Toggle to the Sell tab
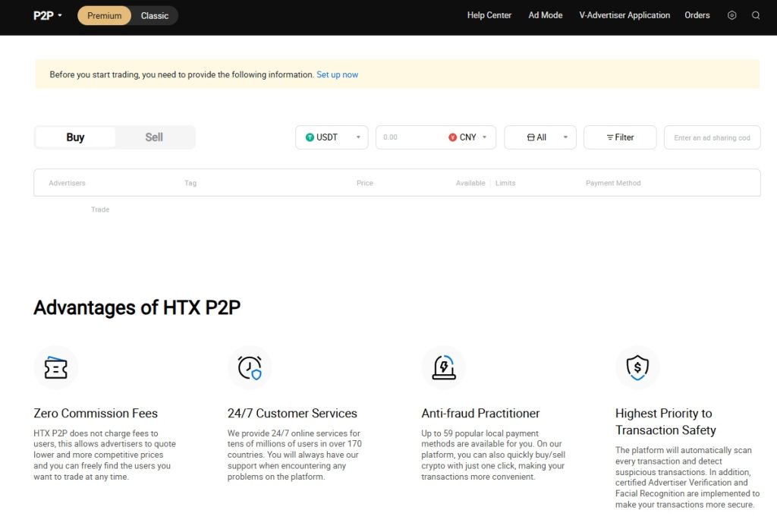Image resolution: width=777 pixels, height=532 pixels. [154, 137]
